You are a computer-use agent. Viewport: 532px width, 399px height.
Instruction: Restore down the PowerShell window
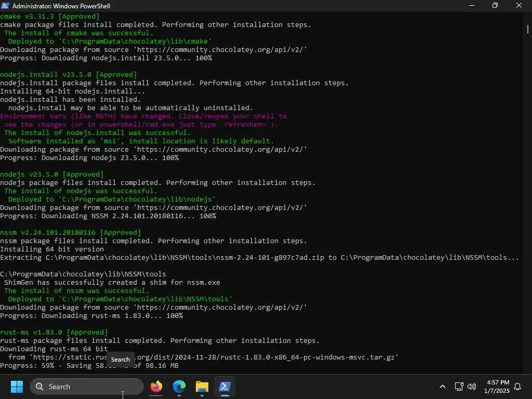coord(495,5)
